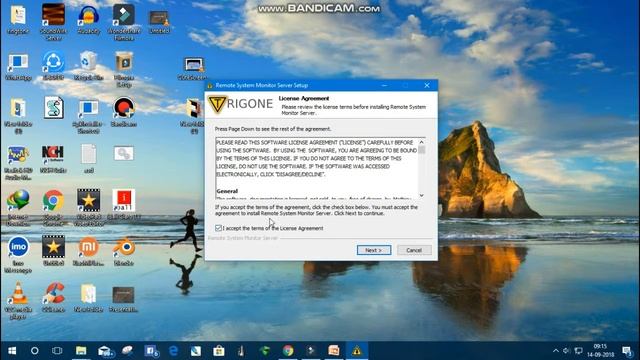Screen dimensions: 640x360
Task: Minimize the Remote System Monitor Server Setup window
Action: pyautogui.click(x=384, y=85)
